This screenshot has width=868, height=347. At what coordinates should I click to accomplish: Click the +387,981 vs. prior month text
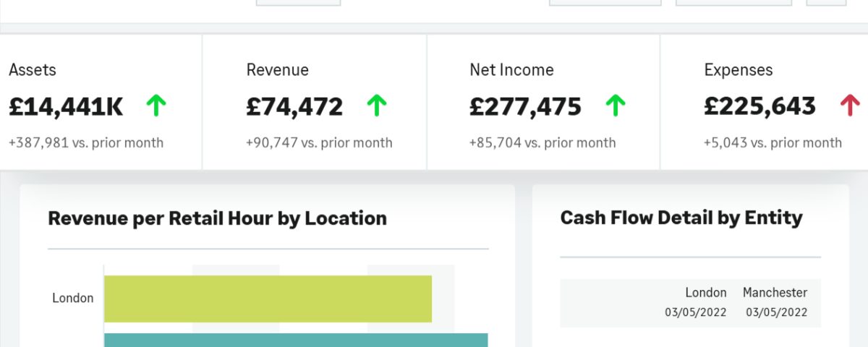(x=86, y=143)
